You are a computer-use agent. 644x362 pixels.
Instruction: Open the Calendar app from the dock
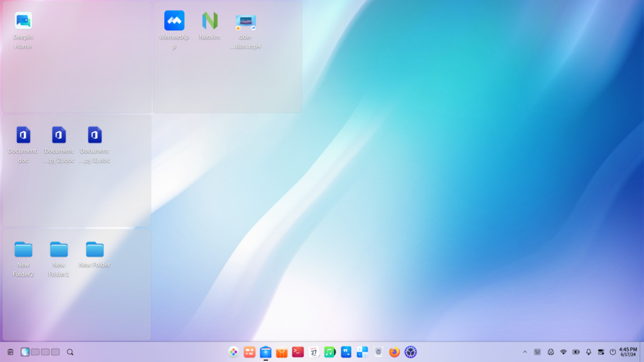(313, 353)
